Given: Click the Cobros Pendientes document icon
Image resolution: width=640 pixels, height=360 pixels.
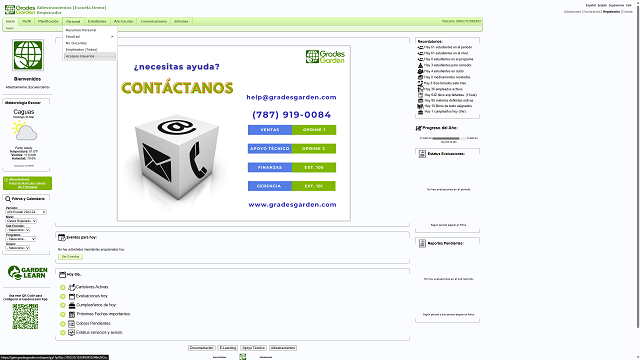Looking at the screenshot, I should [x=71, y=323].
